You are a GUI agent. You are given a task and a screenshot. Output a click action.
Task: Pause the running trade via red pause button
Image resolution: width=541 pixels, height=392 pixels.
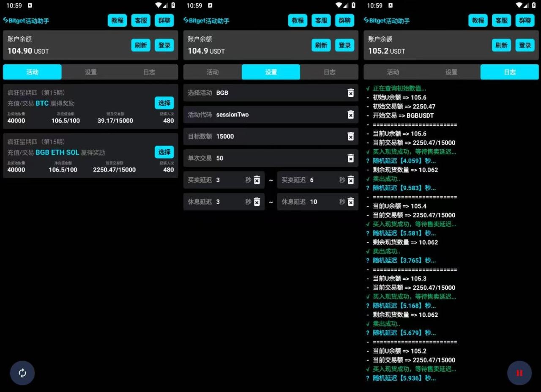click(x=519, y=373)
